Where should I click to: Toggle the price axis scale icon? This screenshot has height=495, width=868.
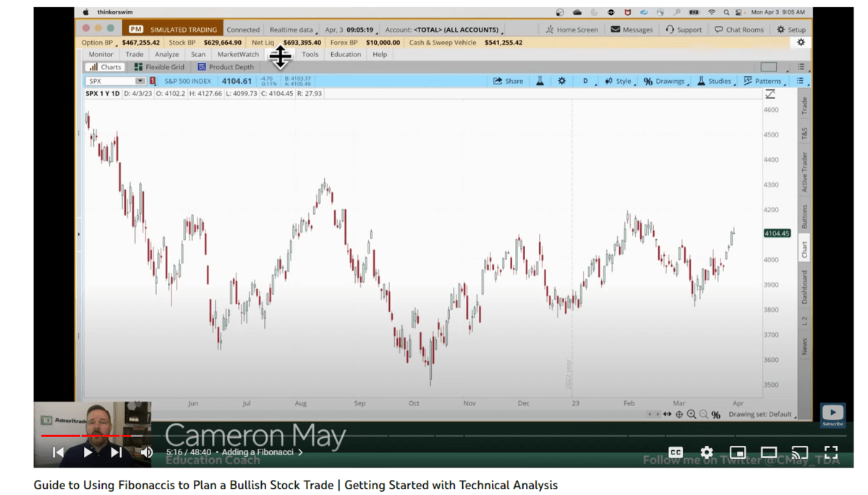[x=770, y=94]
